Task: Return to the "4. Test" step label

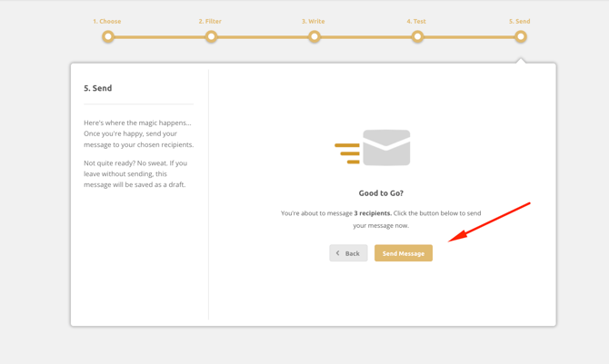Action: (416, 21)
